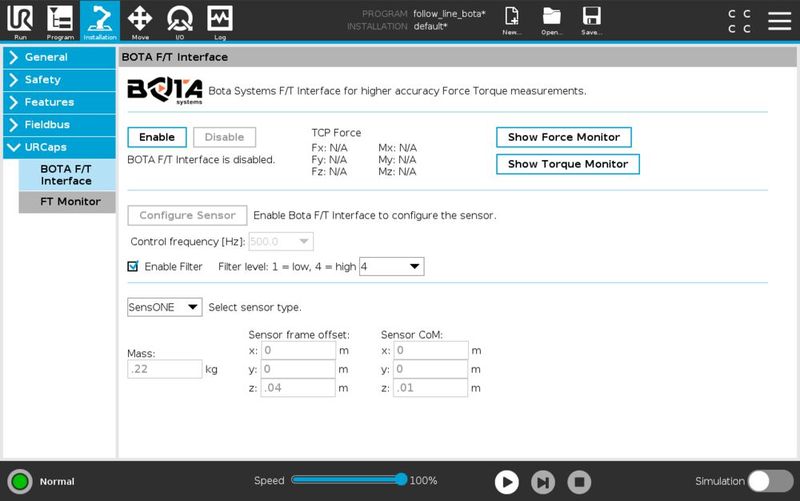Click Sensor CoM y field

point(430,369)
